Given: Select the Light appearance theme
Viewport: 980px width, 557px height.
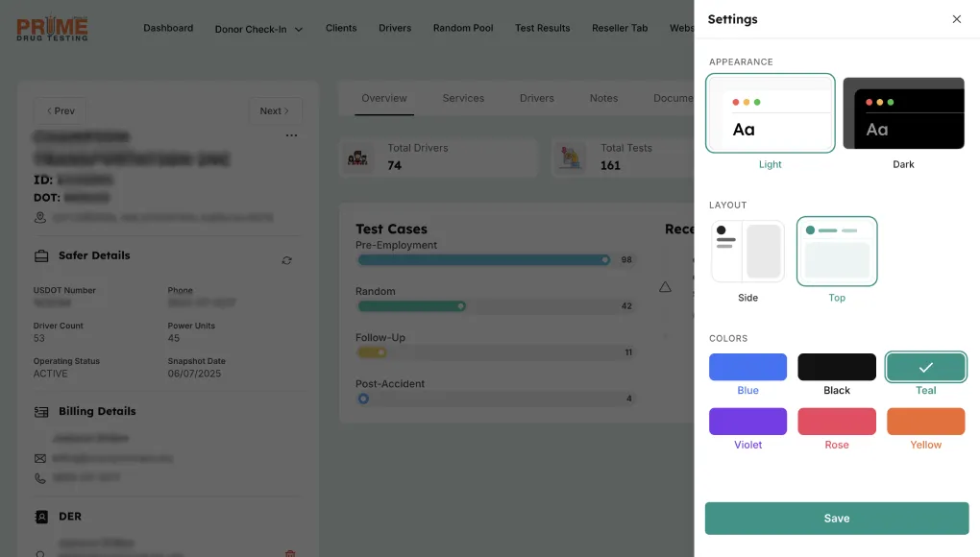Looking at the screenshot, I should click(x=770, y=113).
